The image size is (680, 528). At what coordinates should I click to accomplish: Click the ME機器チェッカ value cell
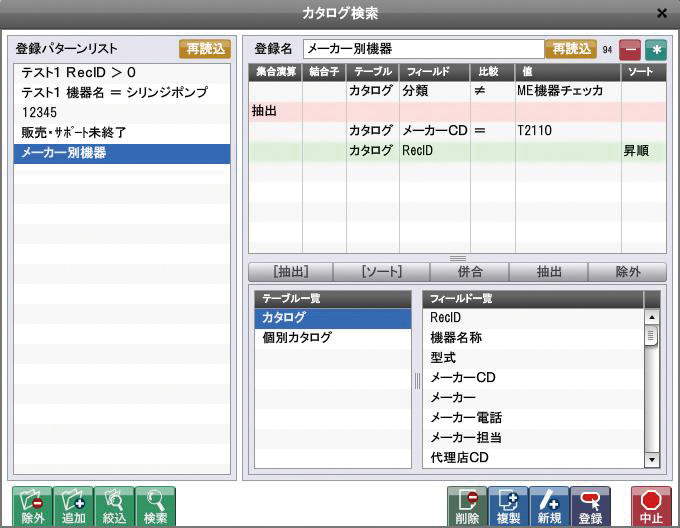pyautogui.click(x=568, y=91)
